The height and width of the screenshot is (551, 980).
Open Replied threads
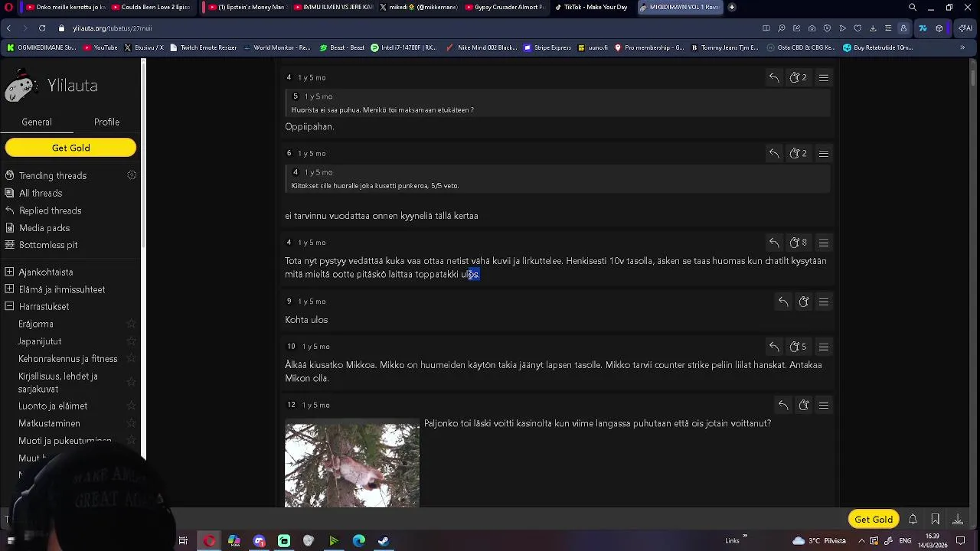50,210
